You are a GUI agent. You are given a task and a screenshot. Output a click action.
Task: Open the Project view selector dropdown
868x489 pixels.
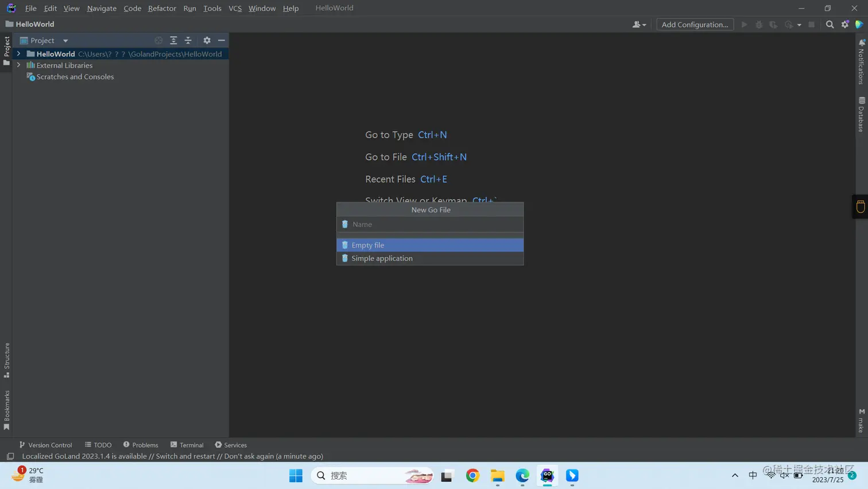point(44,40)
